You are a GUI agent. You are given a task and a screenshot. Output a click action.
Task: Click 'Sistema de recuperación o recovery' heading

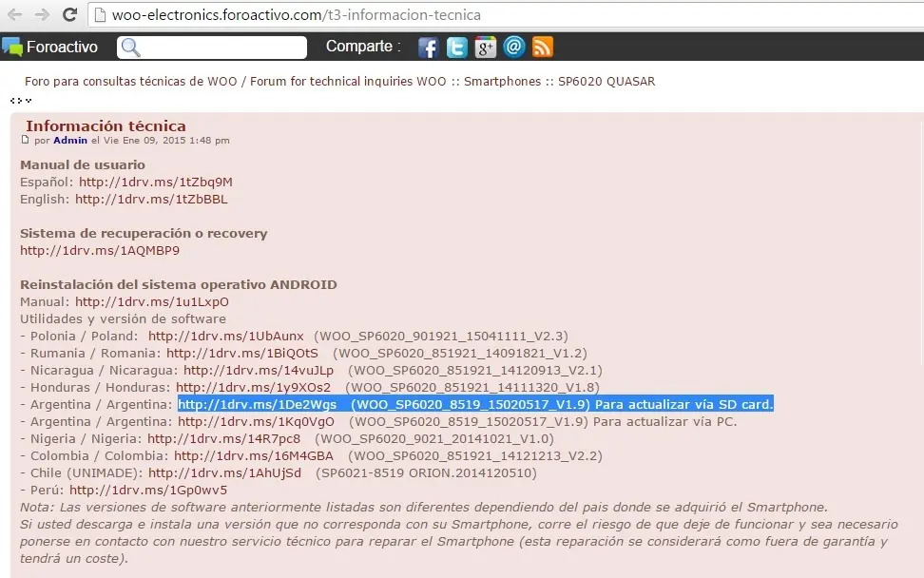[x=144, y=233]
